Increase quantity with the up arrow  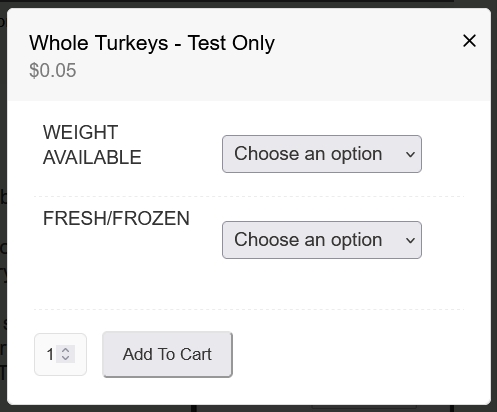[x=66, y=350]
